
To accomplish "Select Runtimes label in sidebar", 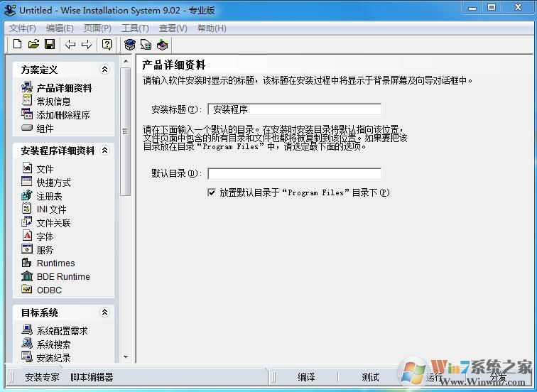I will 55,263.
